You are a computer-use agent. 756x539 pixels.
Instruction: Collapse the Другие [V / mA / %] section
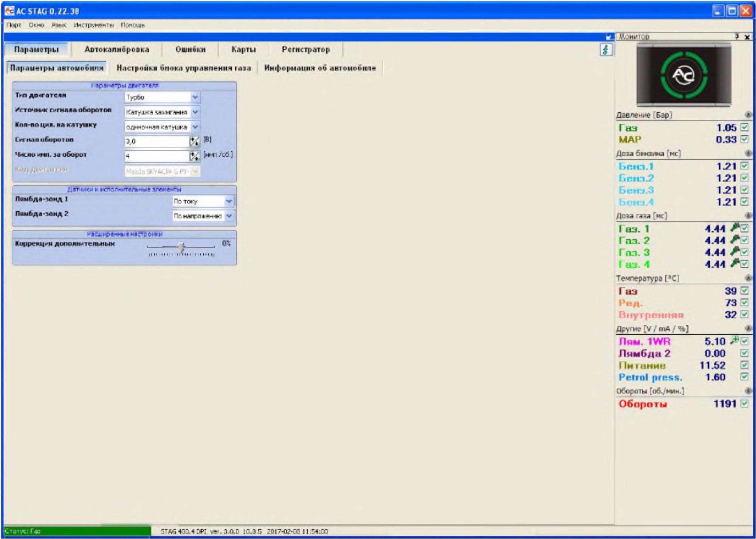coord(748,328)
